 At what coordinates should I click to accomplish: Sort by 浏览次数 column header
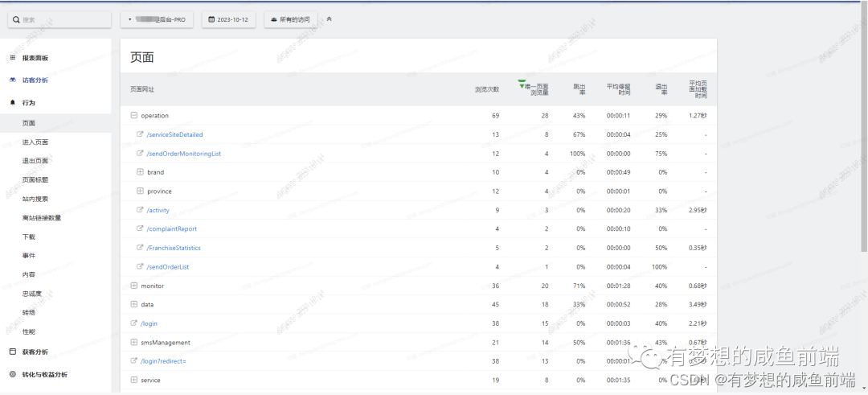point(487,89)
